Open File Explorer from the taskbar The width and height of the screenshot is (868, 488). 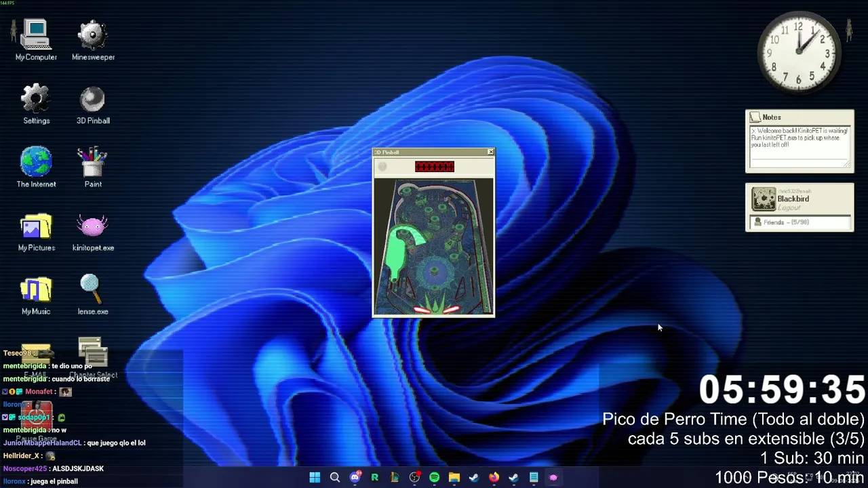point(454,478)
